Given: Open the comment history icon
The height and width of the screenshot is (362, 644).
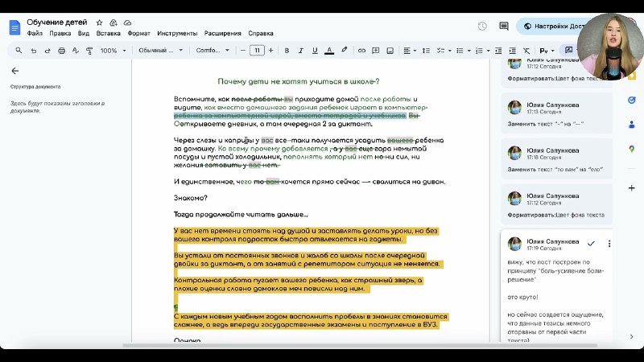Looking at the screenshot, I should pos(504,27).
